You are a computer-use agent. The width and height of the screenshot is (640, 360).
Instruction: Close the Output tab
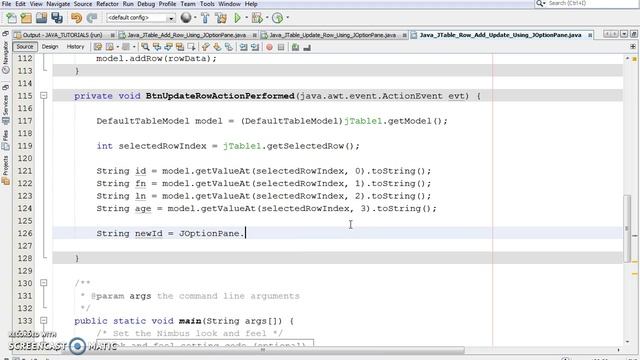(112, 36)
